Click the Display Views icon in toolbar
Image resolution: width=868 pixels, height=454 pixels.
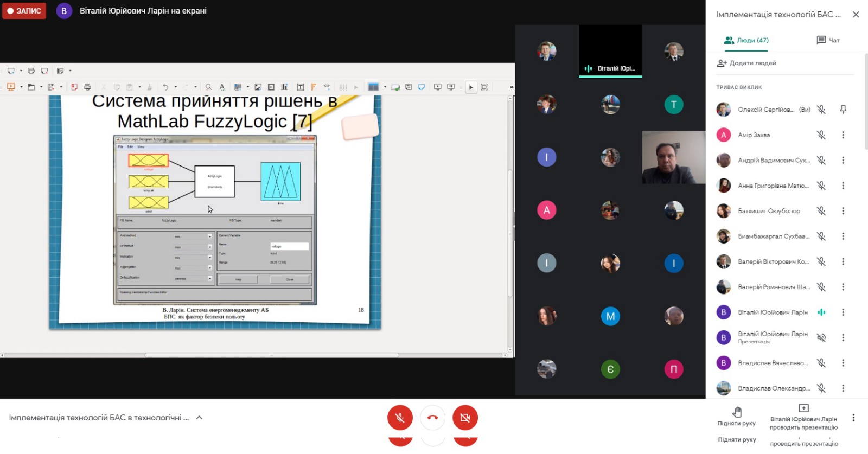373,87
